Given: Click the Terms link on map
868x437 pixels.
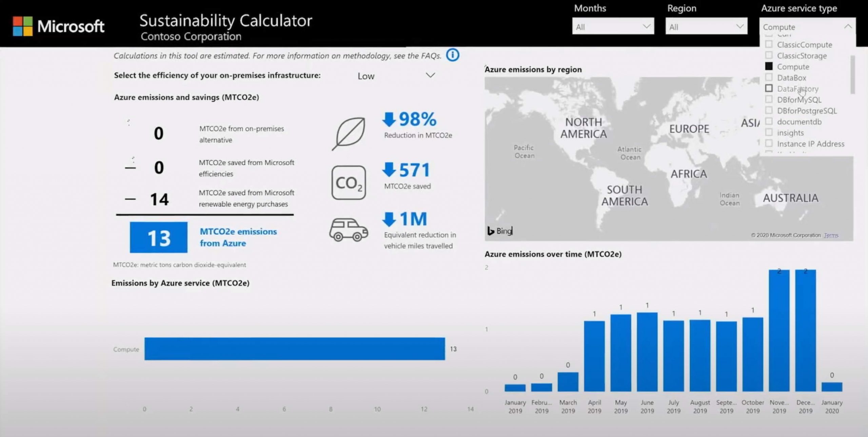Looking at the screenshot, I should tap(831, 235).
